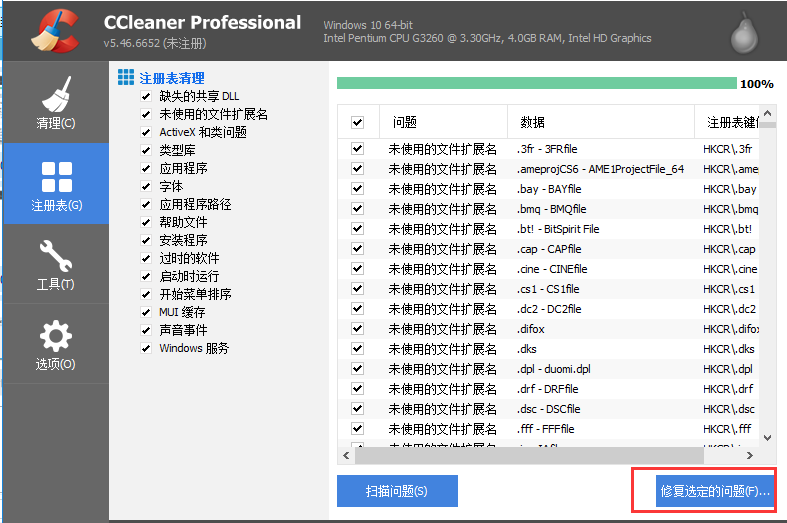Toggle 过时的软件 checkbox
787x523 pixels.
coord(146,258)
